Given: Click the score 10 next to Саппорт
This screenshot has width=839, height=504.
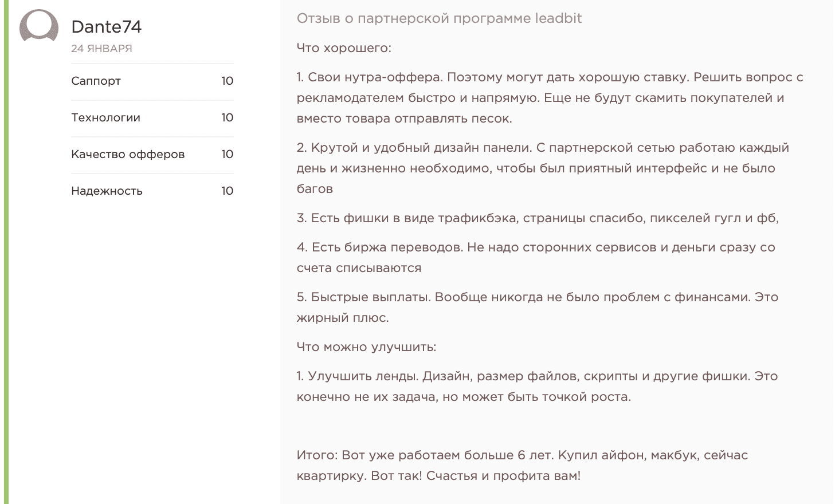Looking at the screenshot, I should 228,81.
